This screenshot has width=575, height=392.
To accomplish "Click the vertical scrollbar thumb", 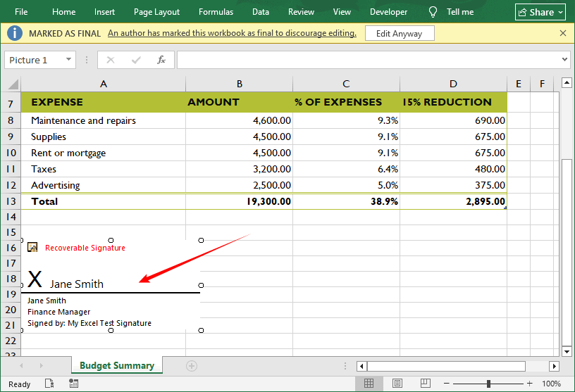I will (567, 252).
